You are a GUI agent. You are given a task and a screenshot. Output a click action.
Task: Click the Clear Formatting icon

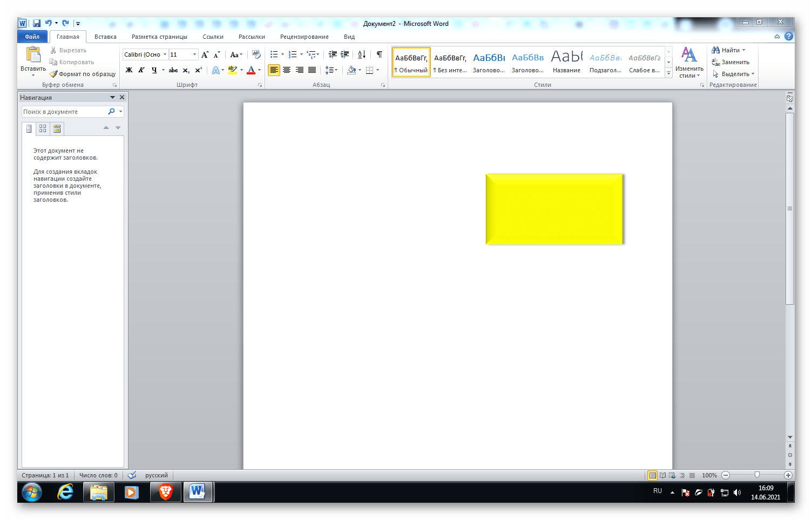[x=256, y=54]
